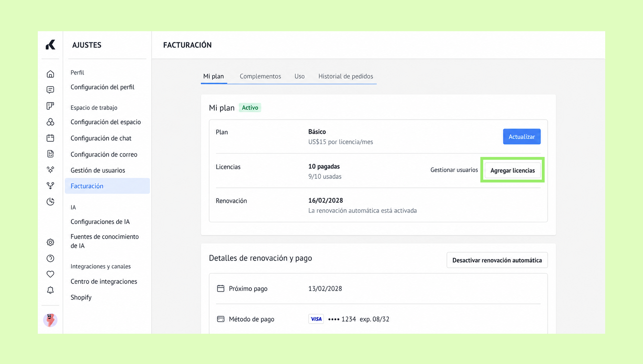Screen dimensions: 643x364
Task: Click the card icon beside Método de pago
Action: pyautogui.click(x=221, y=319)
